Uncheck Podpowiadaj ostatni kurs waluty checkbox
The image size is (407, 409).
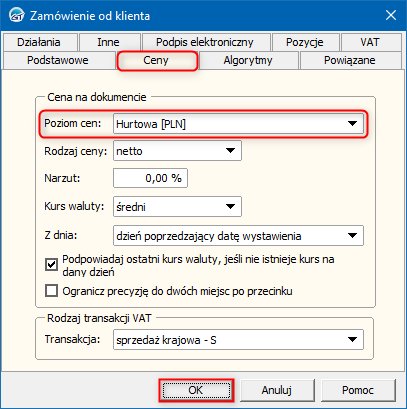51,265
